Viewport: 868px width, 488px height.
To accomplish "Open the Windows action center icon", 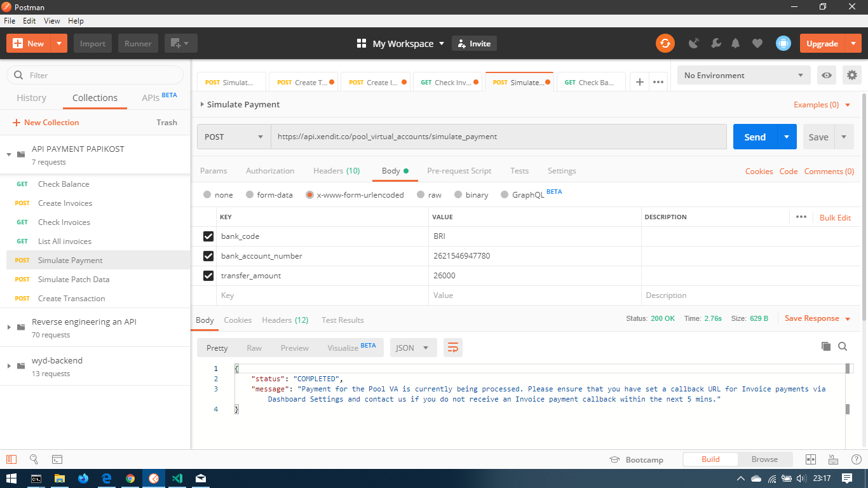I will click(x=847, y=478).
